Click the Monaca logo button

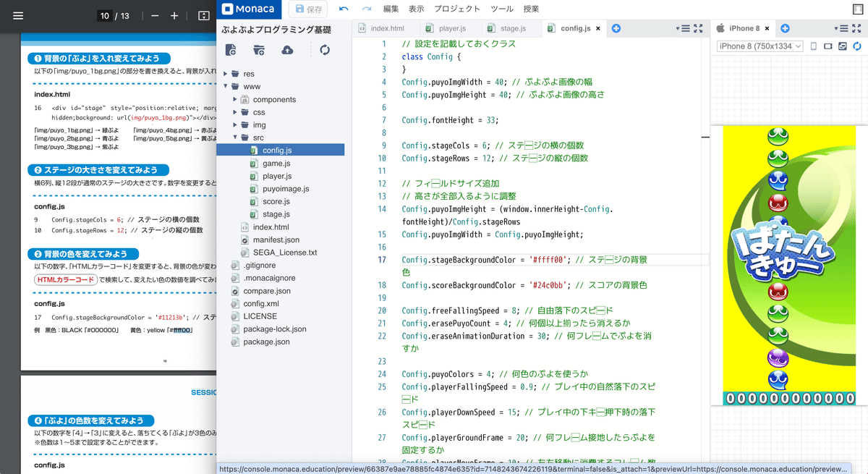tap(249, 9)
